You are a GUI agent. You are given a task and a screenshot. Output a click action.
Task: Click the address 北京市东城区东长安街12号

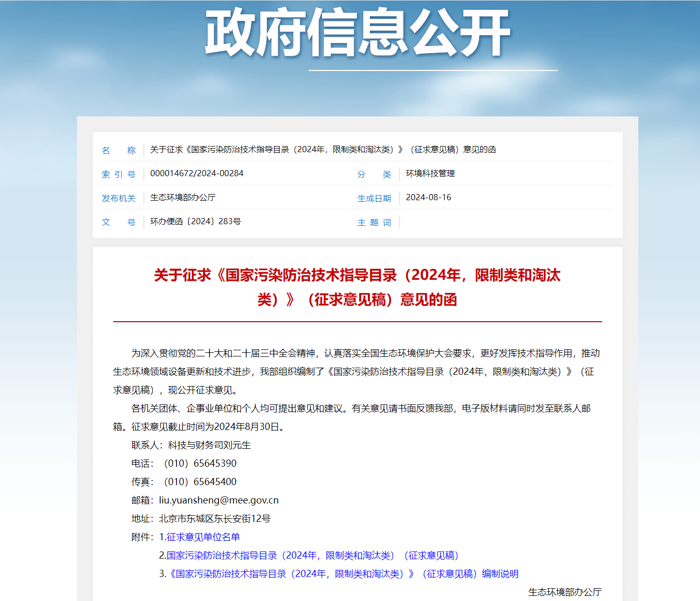click(215, 518)
